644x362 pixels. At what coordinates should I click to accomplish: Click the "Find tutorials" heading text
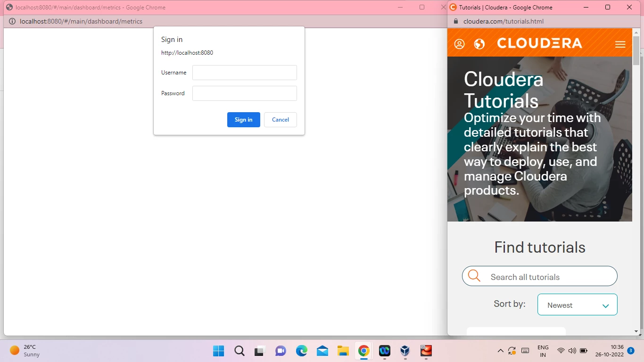(x=540, y=247)
